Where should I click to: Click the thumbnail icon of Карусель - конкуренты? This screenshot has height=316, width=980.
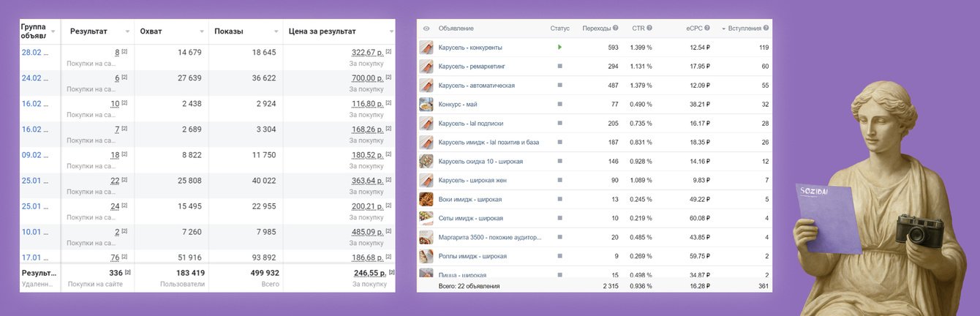(426, 48)
